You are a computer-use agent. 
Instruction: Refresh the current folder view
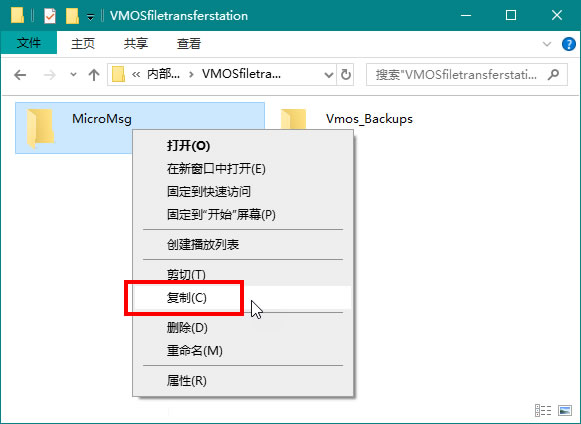tap(345, 75)
